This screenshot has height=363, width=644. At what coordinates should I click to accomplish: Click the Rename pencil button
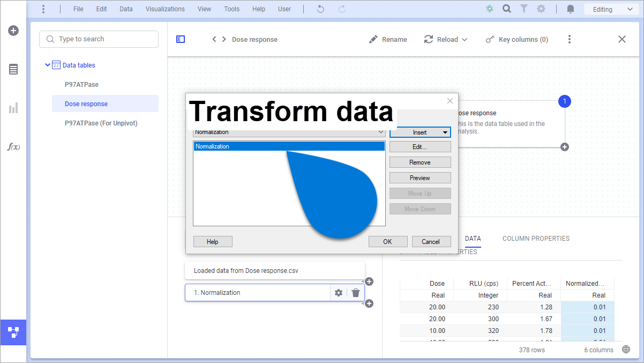point(388,39)
